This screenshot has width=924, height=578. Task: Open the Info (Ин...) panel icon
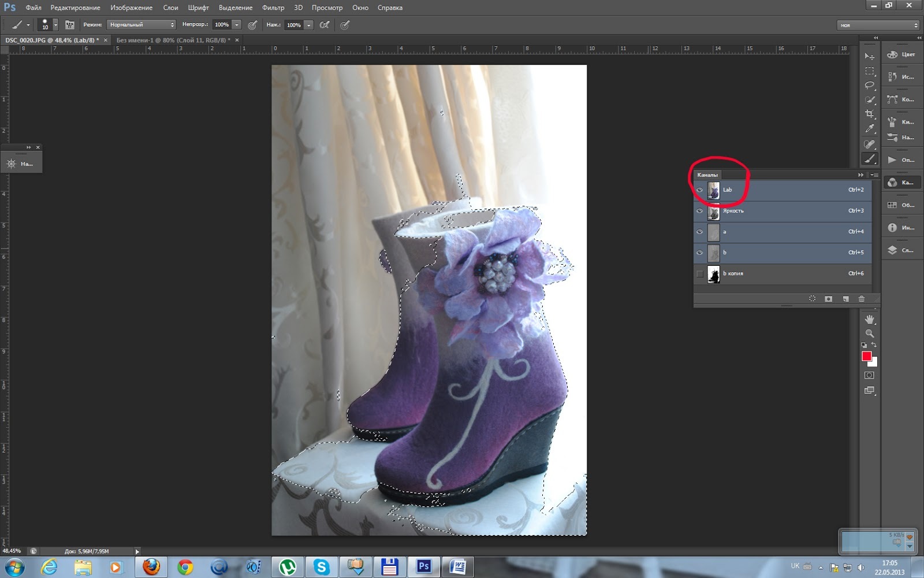[x=901, y=227]
